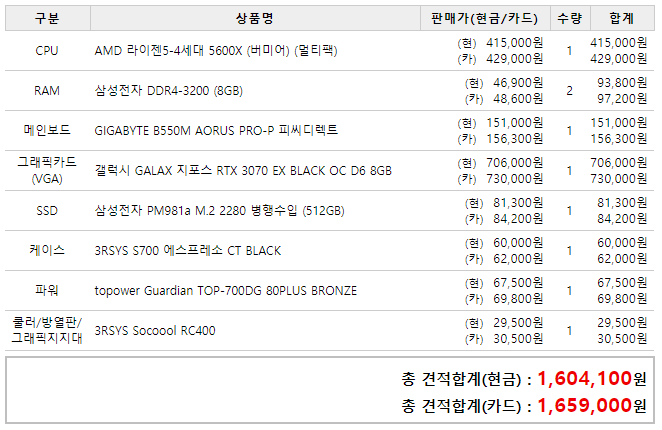662x430 pixels.
Task: Select the 파워 category cell
Action: tap(47, 291)
